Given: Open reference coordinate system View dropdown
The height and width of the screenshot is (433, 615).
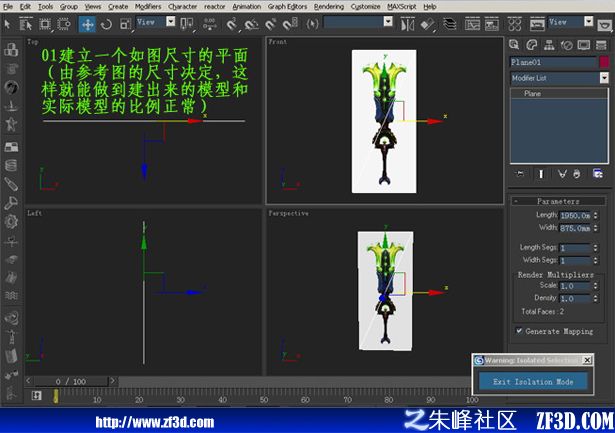Looking at the screenshot, I should 156,22.
